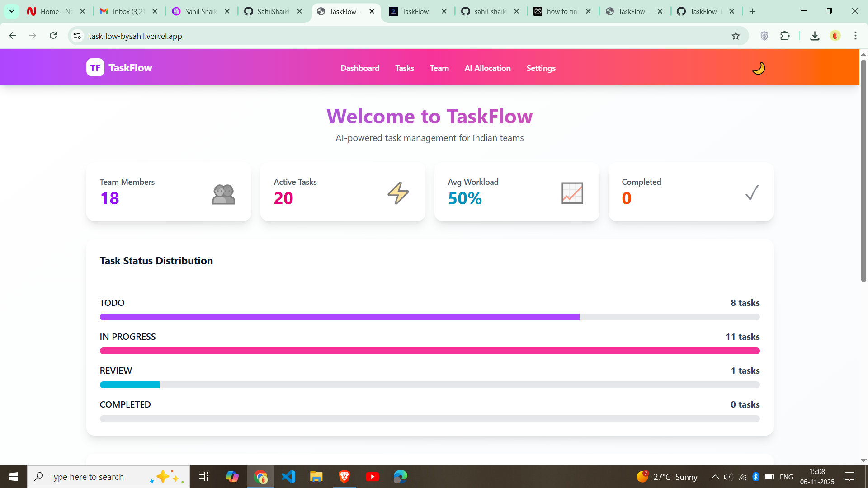Click the Team Members people icon
The width and height of the screenshot is (868, 488).
(x=223, y=194)
